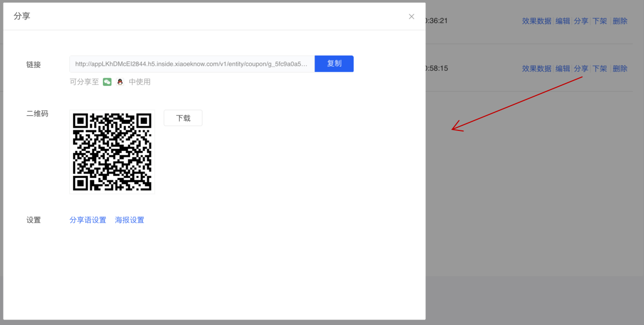Click the 链接 label
This screenshot has width=644, height=325.
pos(34,65)
